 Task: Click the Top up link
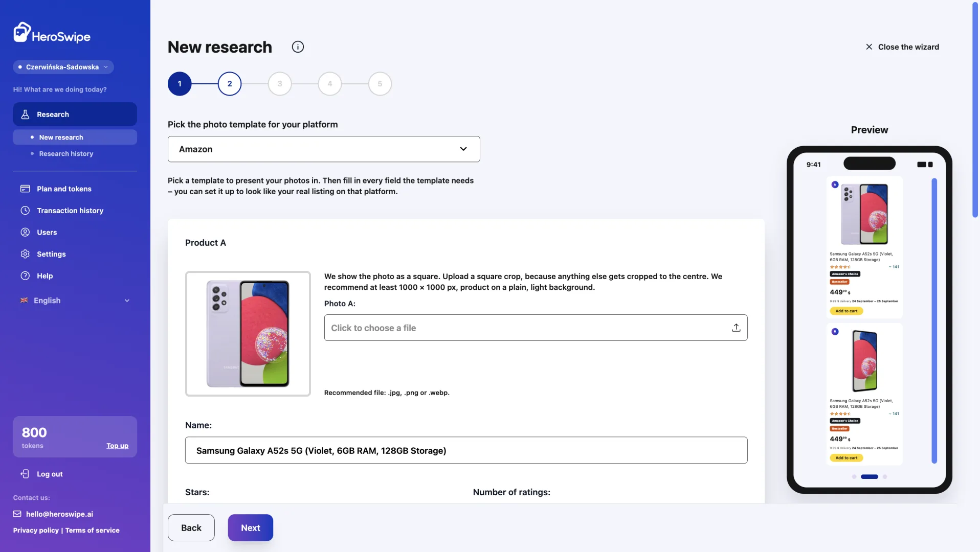[117, 446]
